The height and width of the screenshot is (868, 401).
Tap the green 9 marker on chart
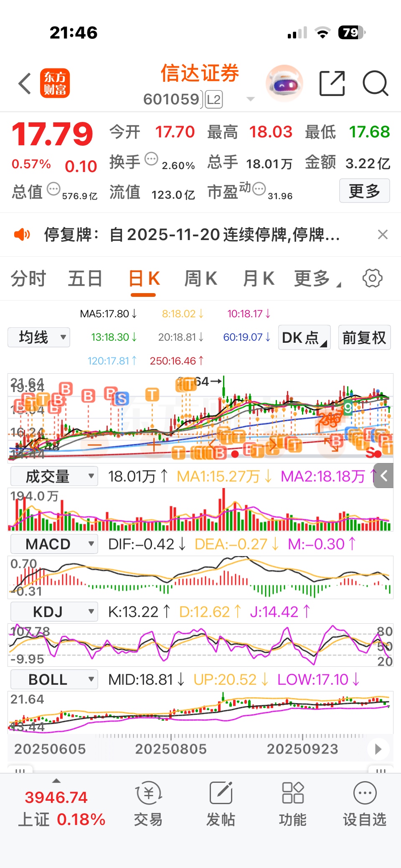point(348,407)
